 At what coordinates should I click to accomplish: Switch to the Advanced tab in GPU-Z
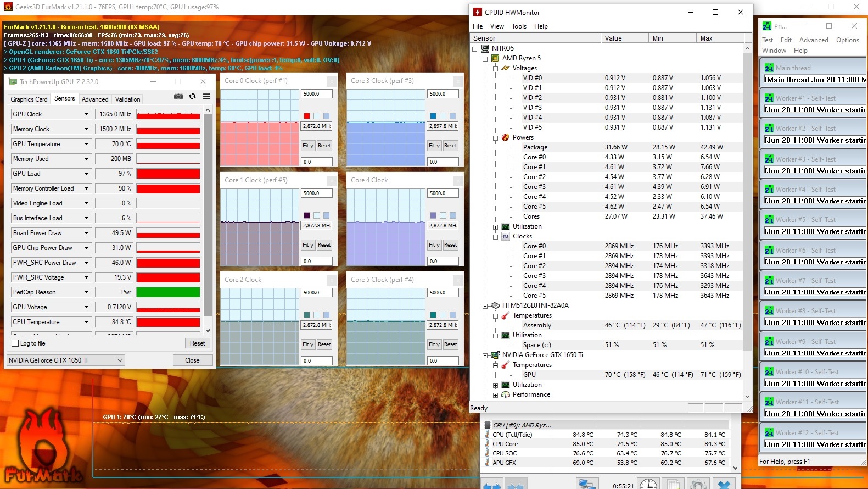[x=95, y=99]
